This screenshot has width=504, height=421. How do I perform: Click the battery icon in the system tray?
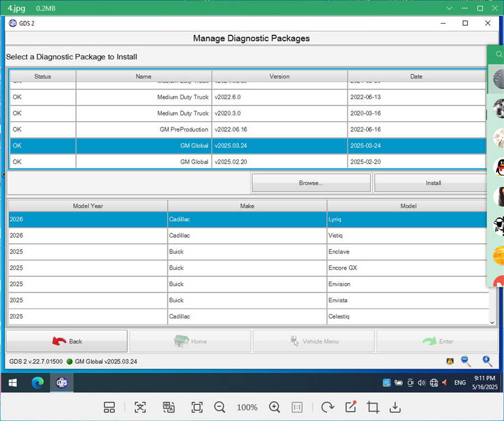click(x=399, y=383)
